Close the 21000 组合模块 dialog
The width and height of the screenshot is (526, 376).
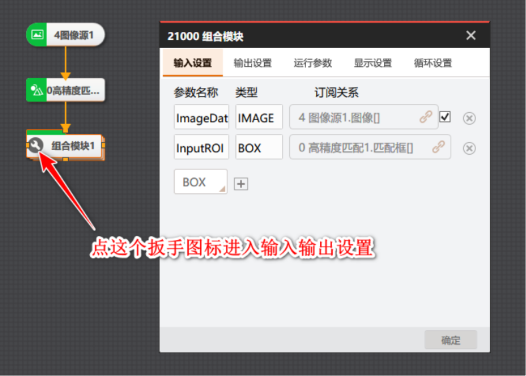click(471, 35)
